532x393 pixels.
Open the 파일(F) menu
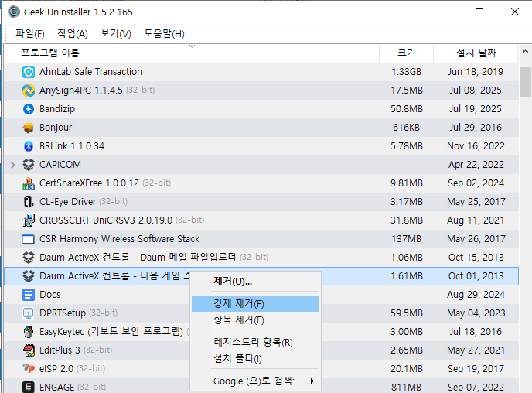(30, 33)
